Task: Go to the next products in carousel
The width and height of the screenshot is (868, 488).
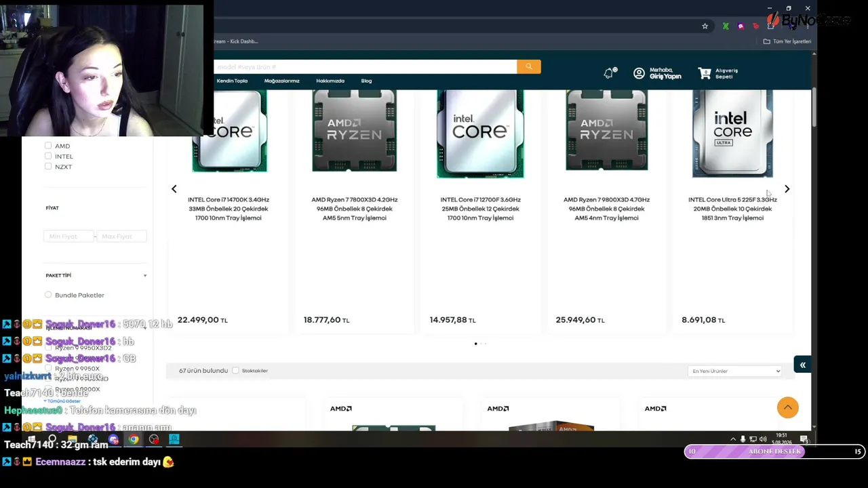Action: point(787,189)
